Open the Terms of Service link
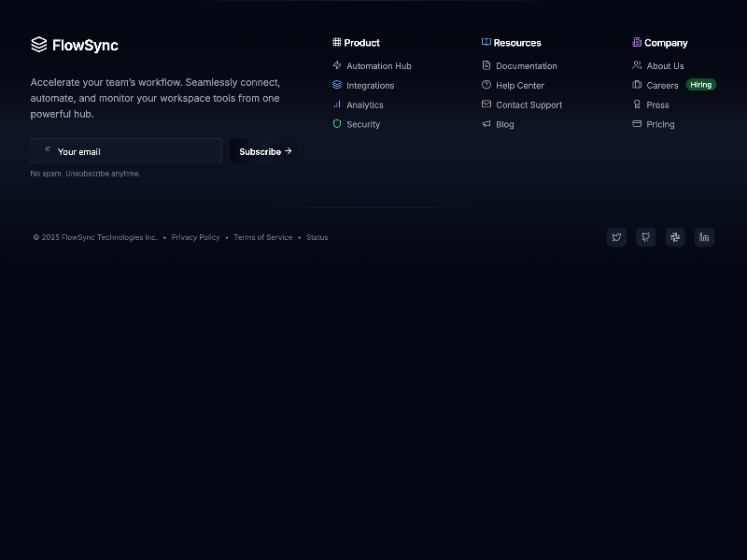 pyautogui.click(x=262, y=237)
